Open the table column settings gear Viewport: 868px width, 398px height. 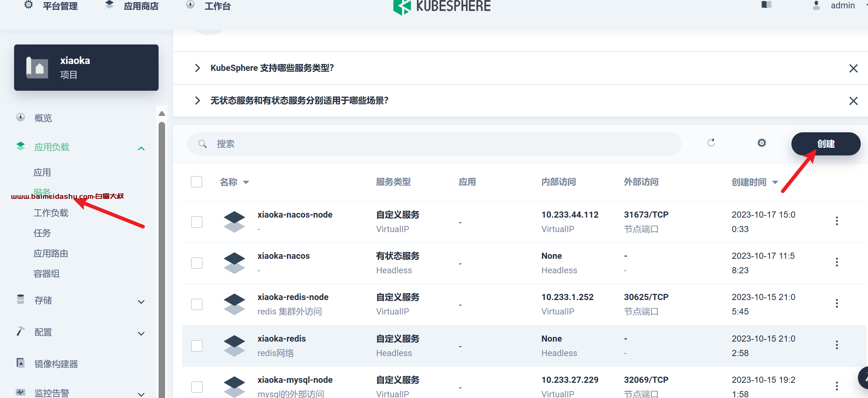pos(762,143)
